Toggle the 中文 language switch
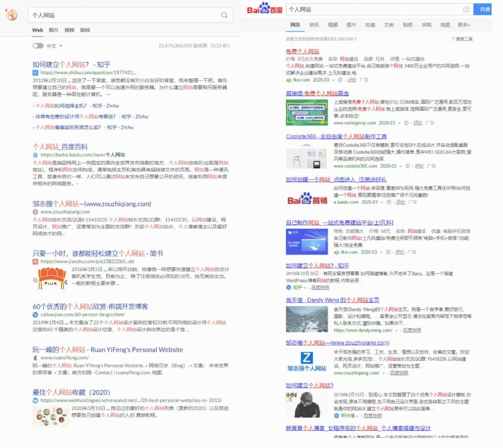Image resolution: width=503 pixels, height=448 pixels. (x=38, y=46)
